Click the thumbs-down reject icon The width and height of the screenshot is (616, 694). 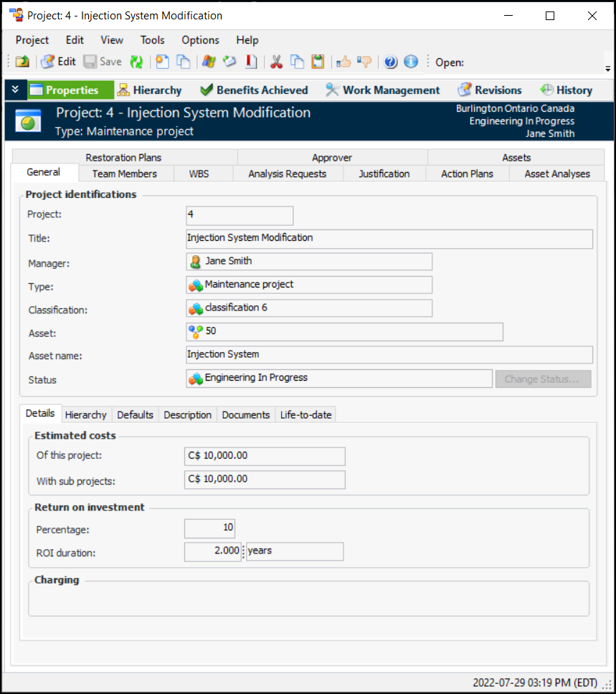[x=365, y=62]
